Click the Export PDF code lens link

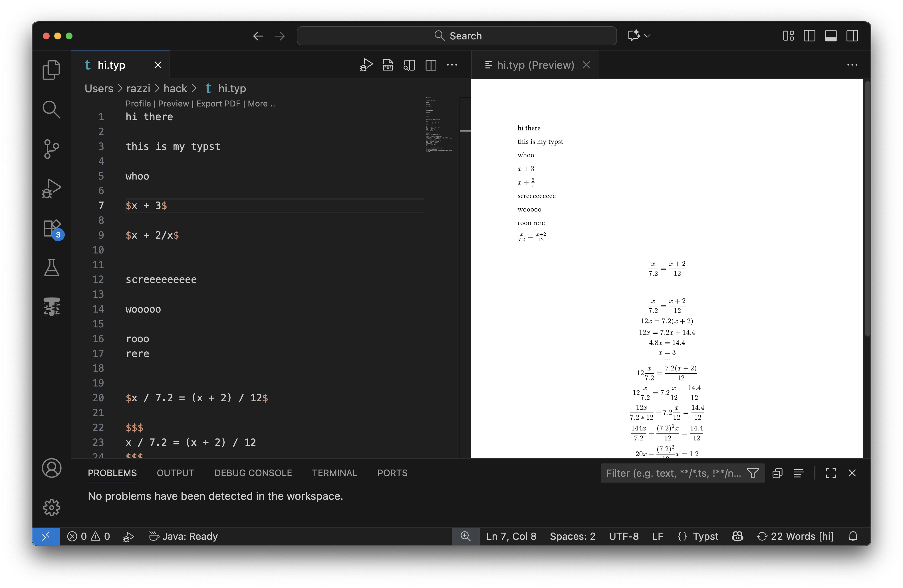[218, 104]
